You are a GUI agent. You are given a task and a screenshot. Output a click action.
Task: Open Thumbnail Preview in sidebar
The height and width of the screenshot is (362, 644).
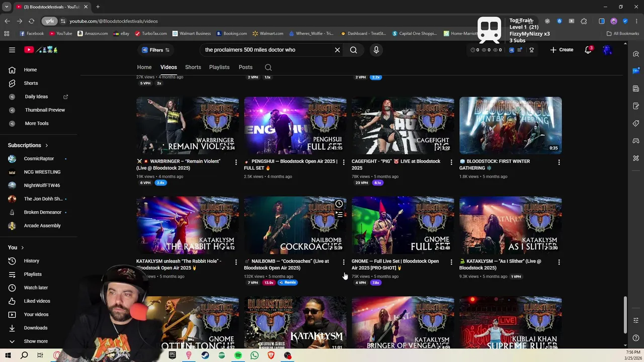click(45, 110)
